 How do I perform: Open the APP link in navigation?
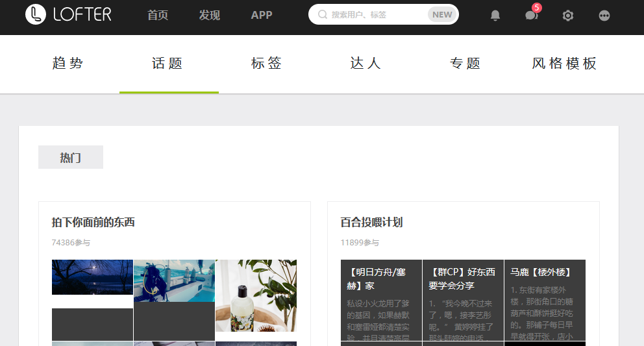click(262, 15)
